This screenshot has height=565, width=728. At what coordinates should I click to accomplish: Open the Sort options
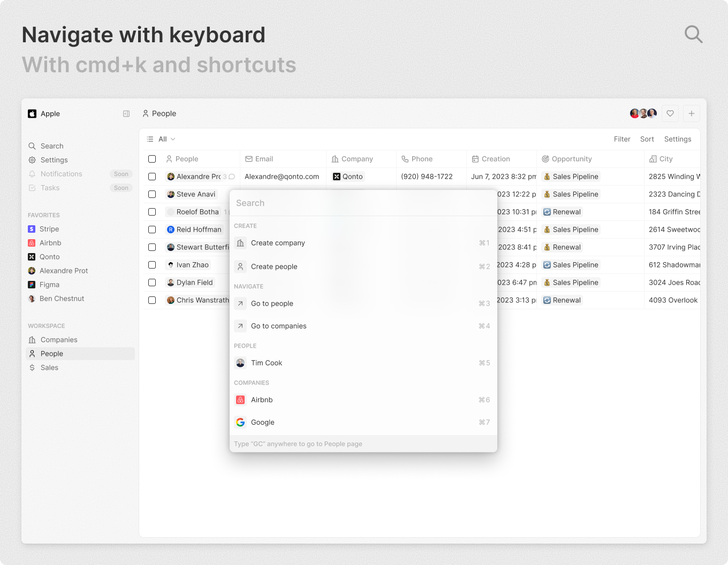click(x=647, y=139)
